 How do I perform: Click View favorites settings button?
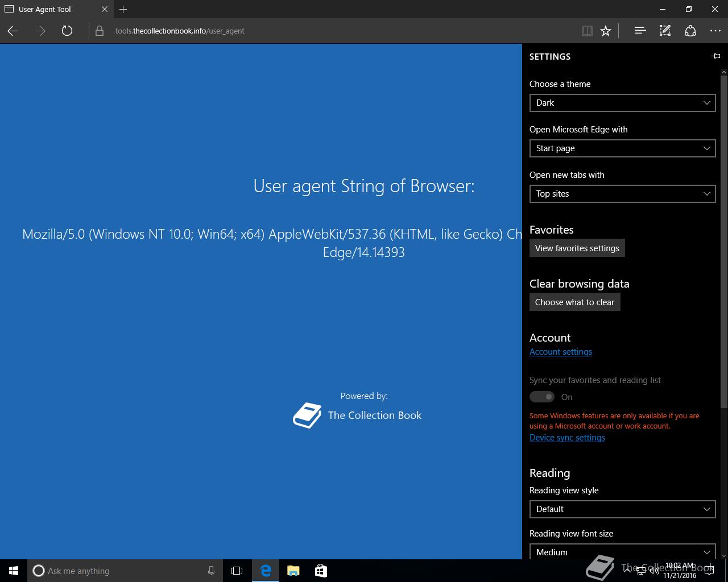click(577, 248)
